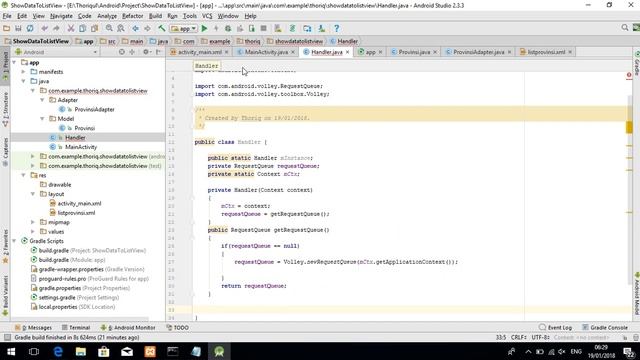Click the Windows Start button
Viewport: 640px width, 360px height.
click(11, 351)
